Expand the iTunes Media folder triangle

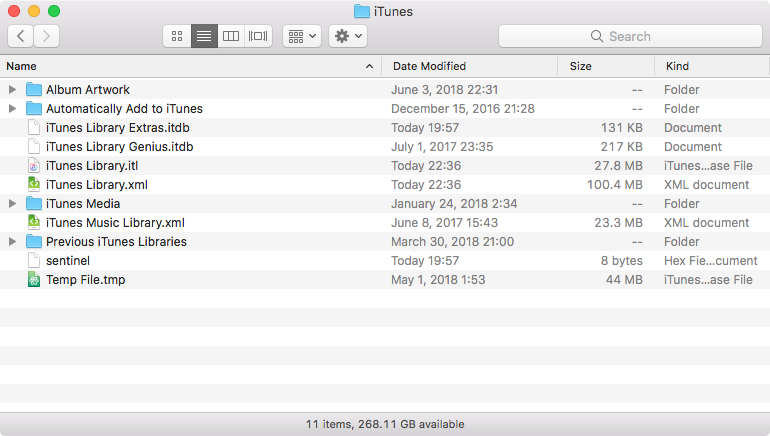[x=12, y=203]
